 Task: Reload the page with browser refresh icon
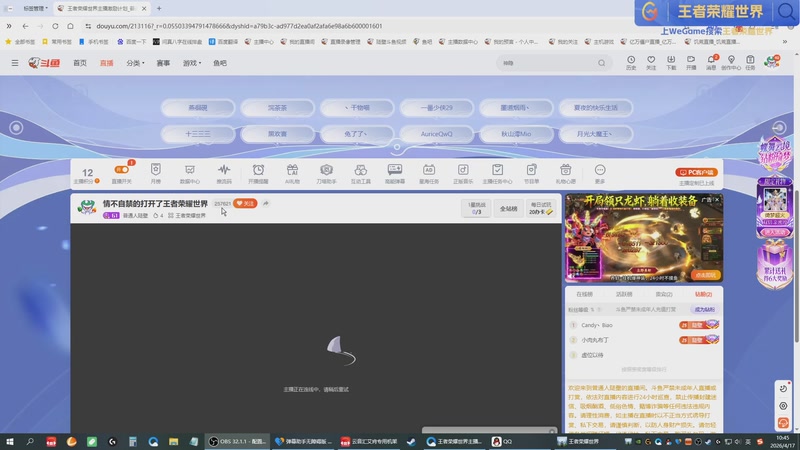[x=55, y=26]
